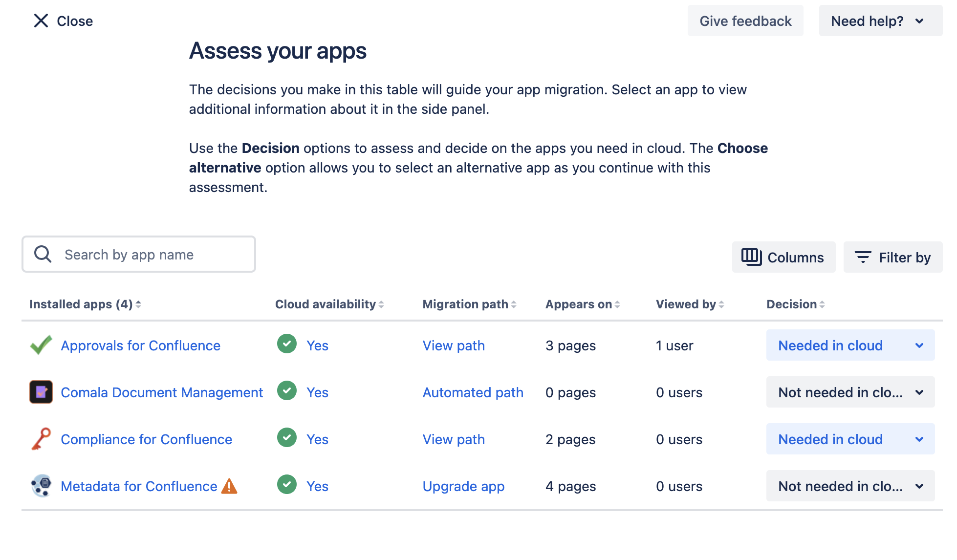This screenshot has width=957, height=560.
Task: Open Comala Document Management app details
Action: click(162, 392)
